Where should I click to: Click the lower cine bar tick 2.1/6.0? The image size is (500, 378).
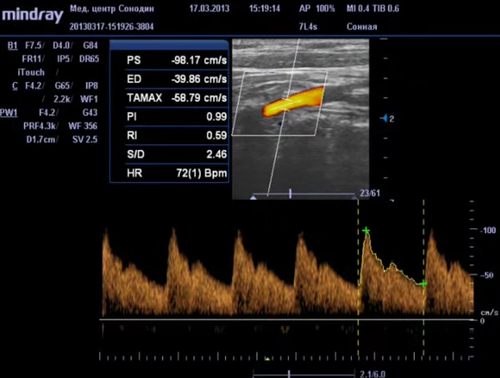coord(289,374)
